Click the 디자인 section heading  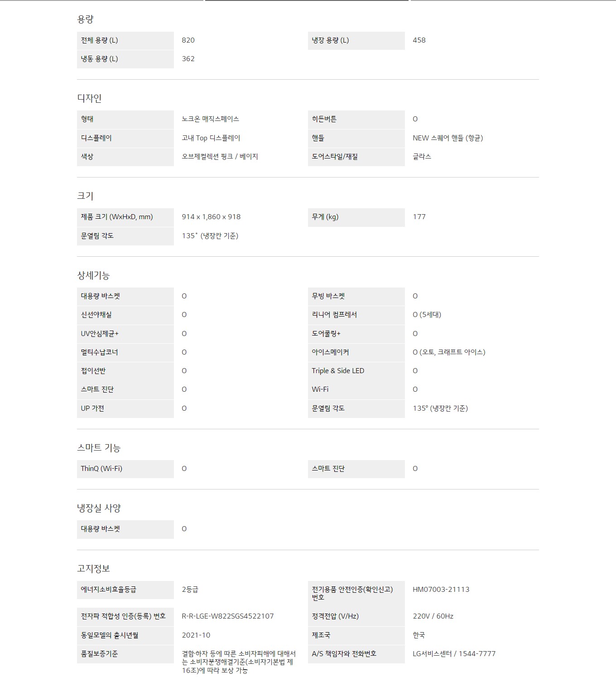[x=89, y=98]
